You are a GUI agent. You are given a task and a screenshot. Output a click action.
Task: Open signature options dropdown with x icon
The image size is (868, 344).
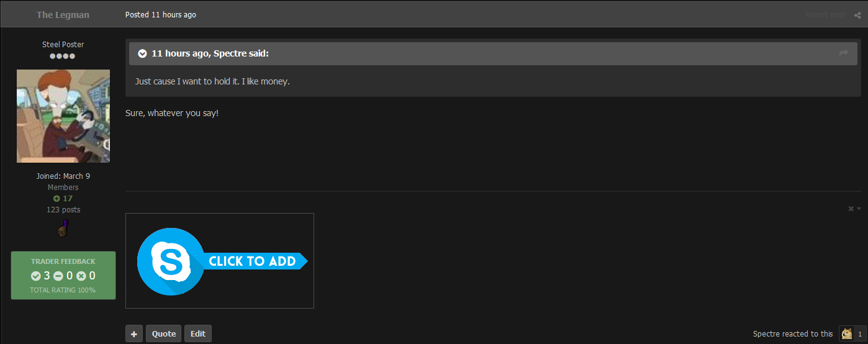[x=854, y=209]
